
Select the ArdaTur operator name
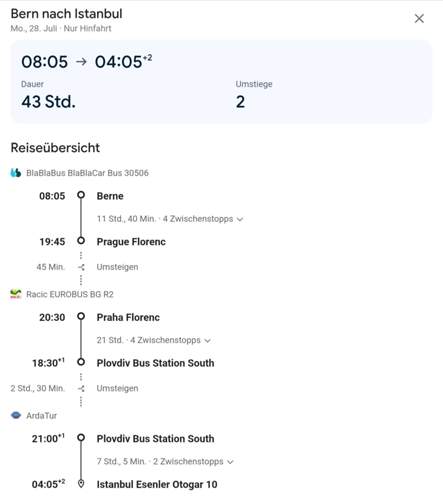pyautogui.click(x=41, y=415)
